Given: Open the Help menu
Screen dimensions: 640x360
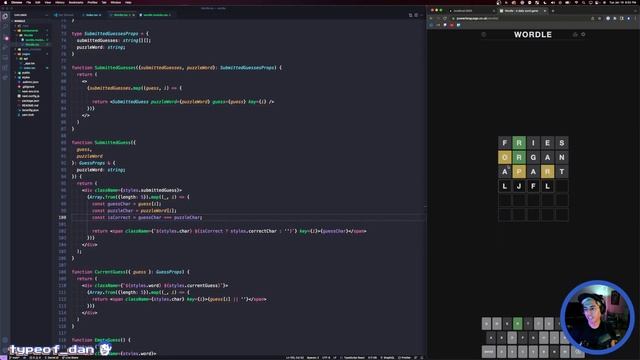Looking at the screenshot, I should (128, 2).
